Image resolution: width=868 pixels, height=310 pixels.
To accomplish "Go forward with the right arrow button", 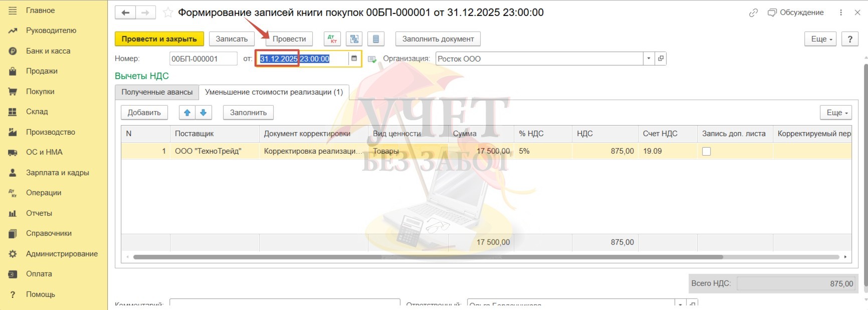I will pyautogui.click(x=145, y=13).
